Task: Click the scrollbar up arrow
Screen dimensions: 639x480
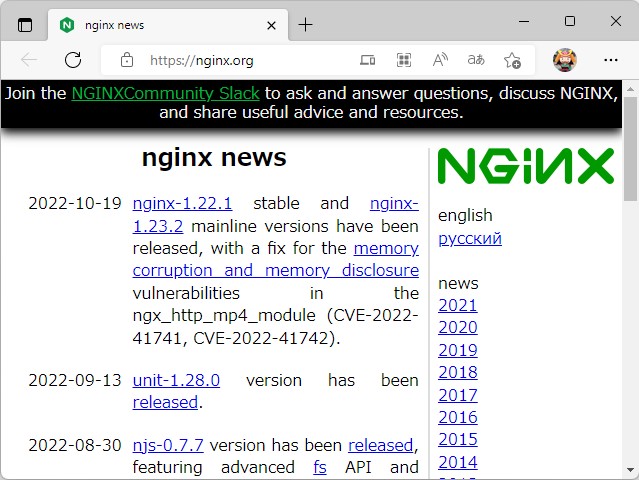Action: pos(630,89)
